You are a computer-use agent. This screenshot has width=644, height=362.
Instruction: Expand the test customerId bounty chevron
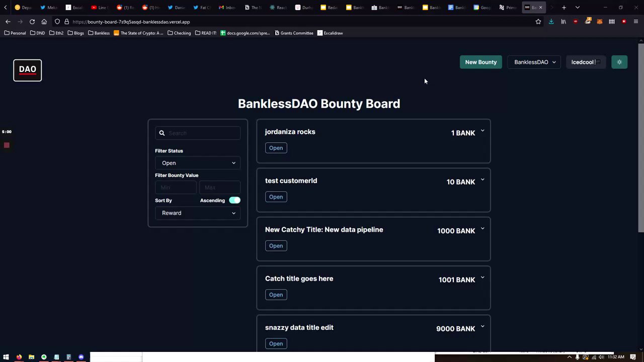pos(482,180)
